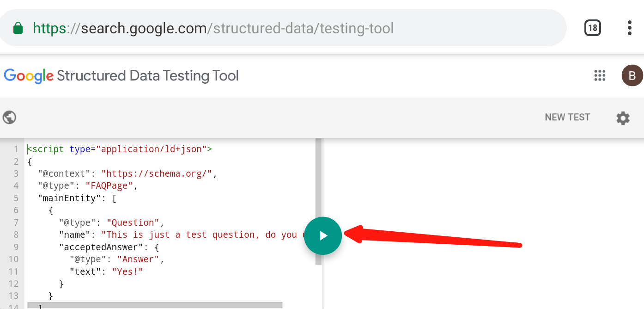Start a NEW TEST
This screenshot has width=644, height=309.
pyautogui.click(x=567, y=117)
